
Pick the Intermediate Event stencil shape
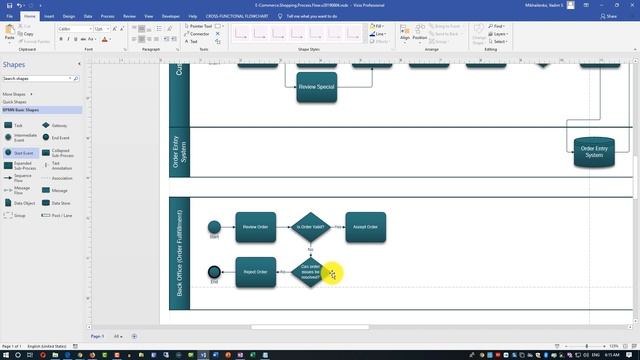coord(20,138)
